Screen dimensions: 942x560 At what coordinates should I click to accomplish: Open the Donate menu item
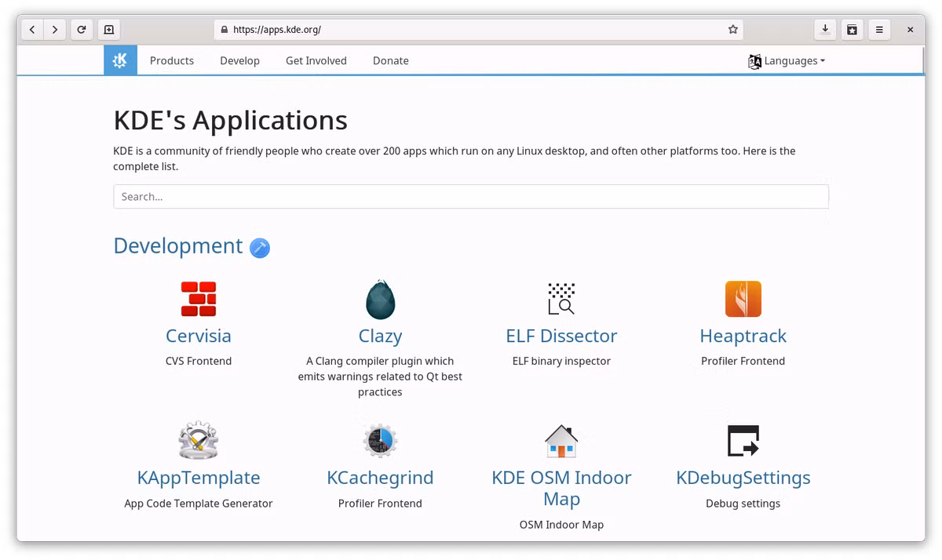point(391,60)
